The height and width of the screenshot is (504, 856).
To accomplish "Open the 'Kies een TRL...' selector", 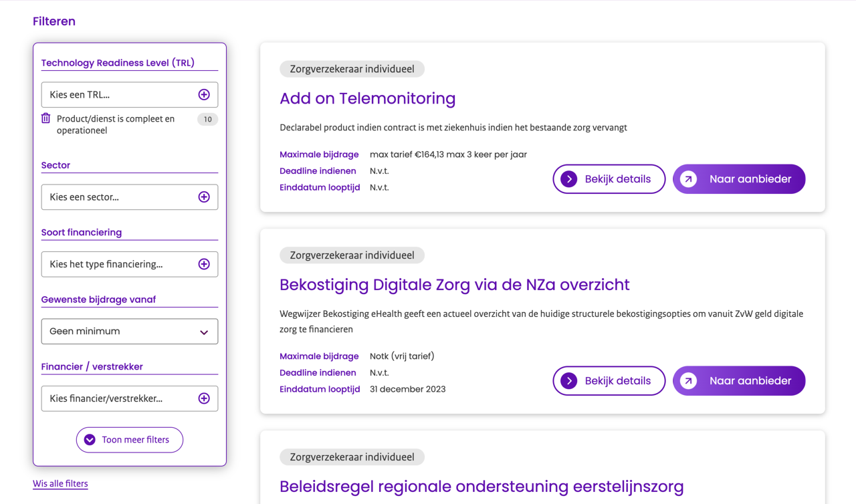I will click(x=130, y=95).
